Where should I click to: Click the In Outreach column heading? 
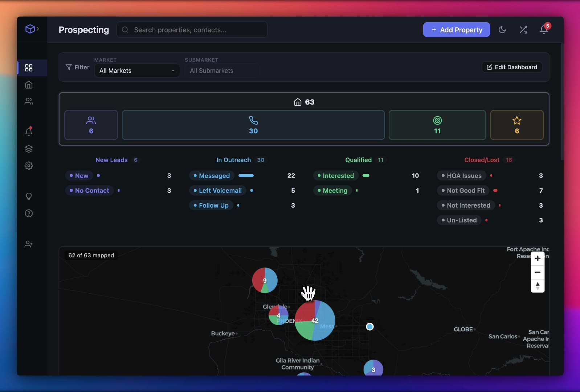tap(233, 160)
